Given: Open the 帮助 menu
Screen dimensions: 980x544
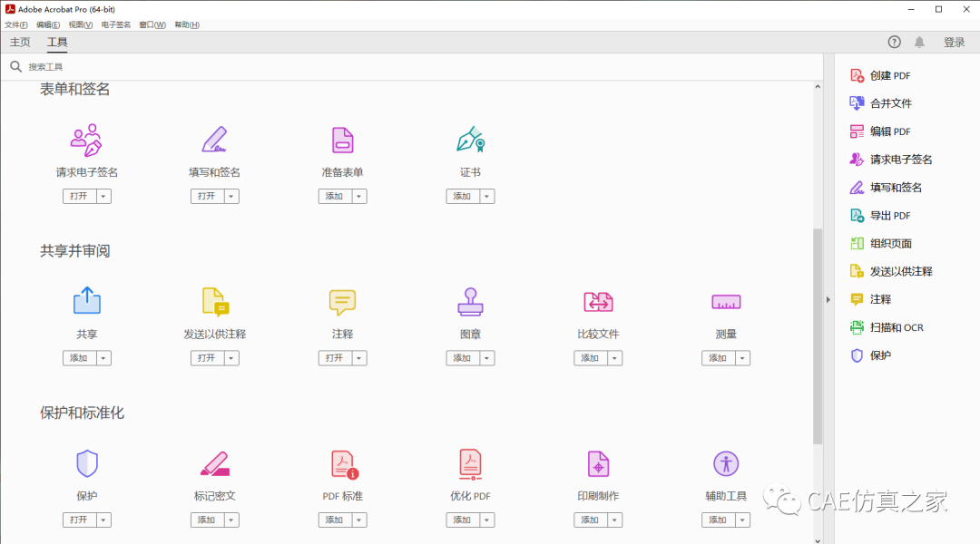Looking at the screenshot, I should click(187, 25).
